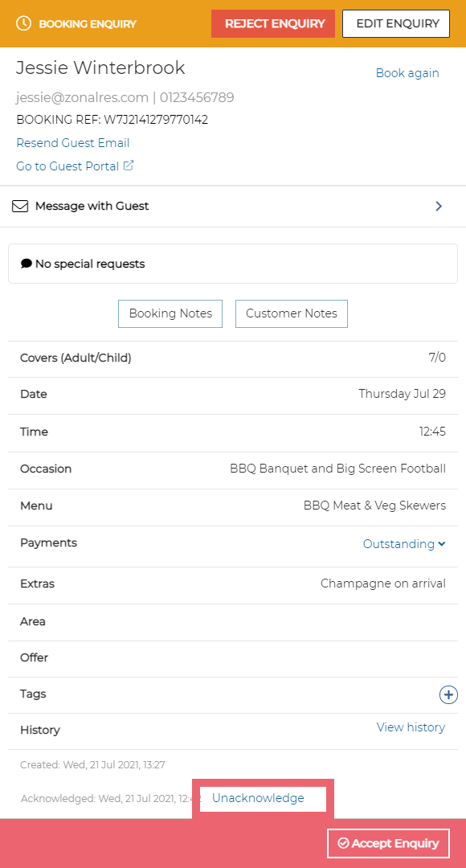Open the Booking Notes tab
The width and height of the screenshot is (466, 868).
pos(170,314)
